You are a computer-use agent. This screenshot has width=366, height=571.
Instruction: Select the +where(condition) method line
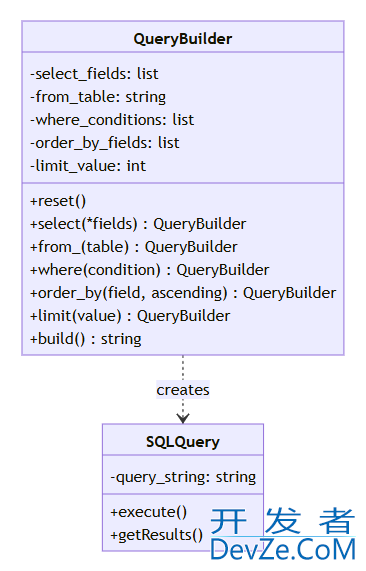click(150, 270)
